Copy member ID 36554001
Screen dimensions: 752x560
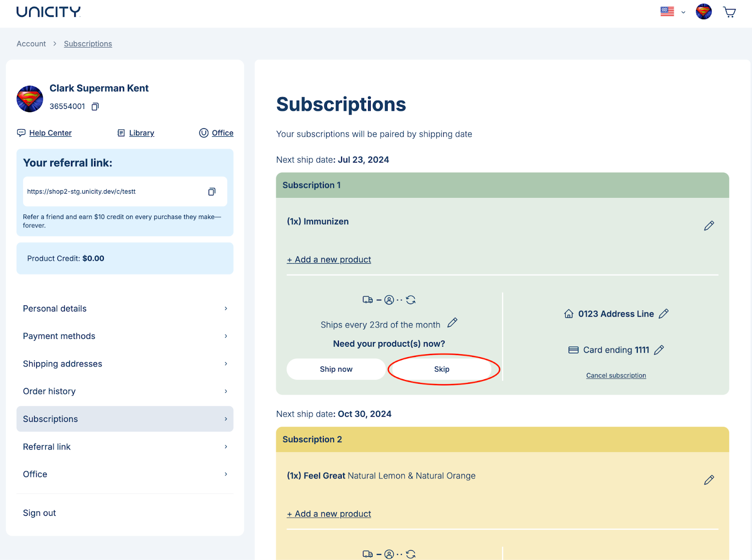pos(95,107)
